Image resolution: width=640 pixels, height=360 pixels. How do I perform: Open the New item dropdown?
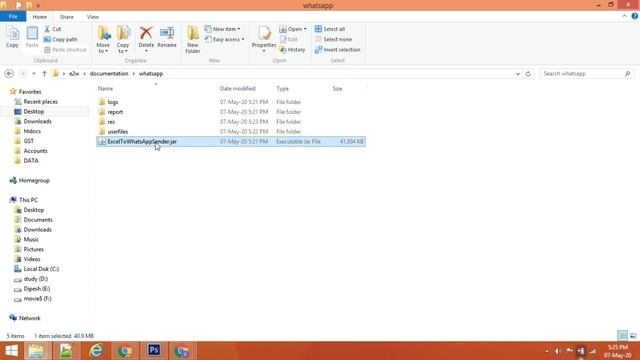click(x=222, y=29)
